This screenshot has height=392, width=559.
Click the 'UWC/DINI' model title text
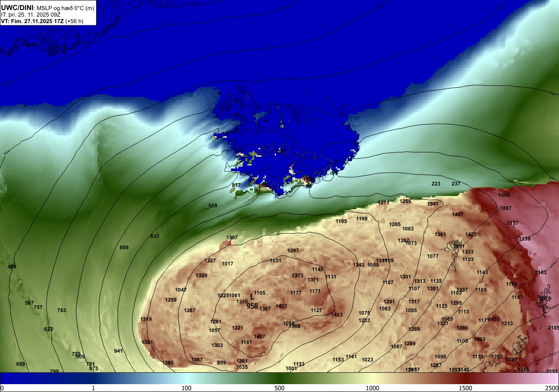[x=17, y=7]
